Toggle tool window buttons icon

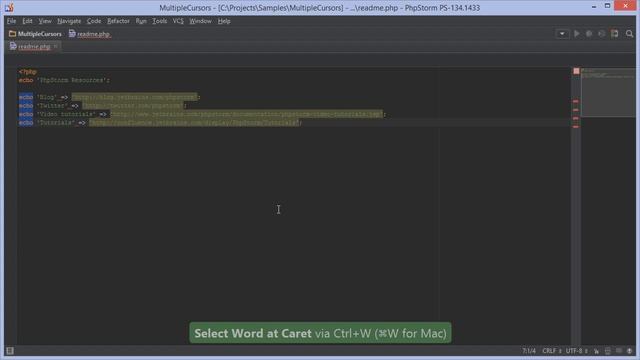coord(10,351)
